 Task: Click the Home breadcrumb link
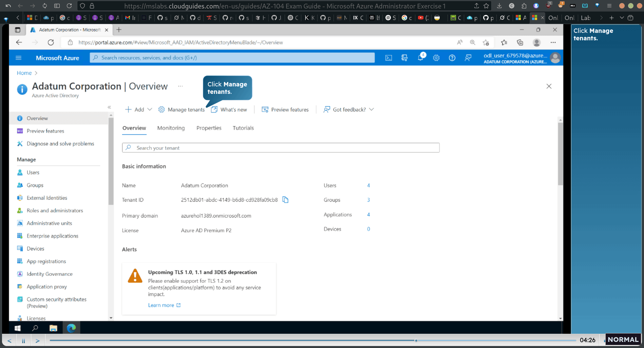click(24, 73)
